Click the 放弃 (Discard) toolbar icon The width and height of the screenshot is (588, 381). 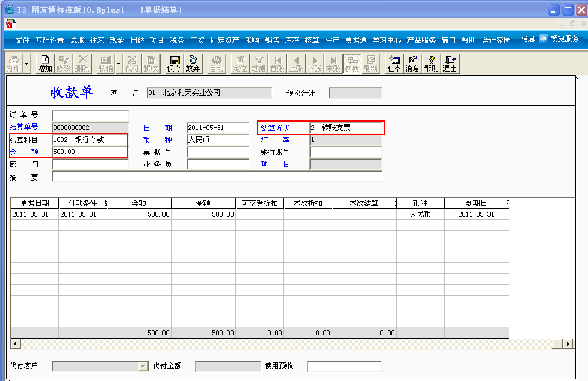(x=193, y=64)
